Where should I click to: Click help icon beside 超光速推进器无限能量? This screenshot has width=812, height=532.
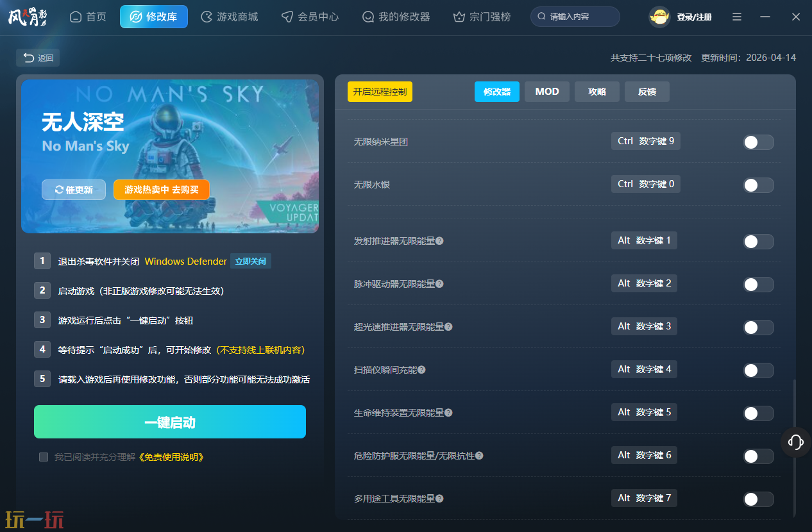tap(448, 327)
